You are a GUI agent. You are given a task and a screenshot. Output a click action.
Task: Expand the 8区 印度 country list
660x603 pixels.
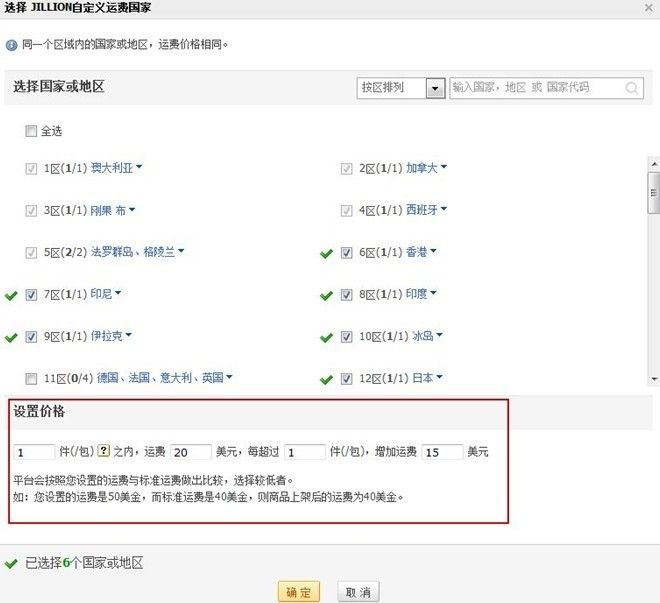click(x=434, y=292)
